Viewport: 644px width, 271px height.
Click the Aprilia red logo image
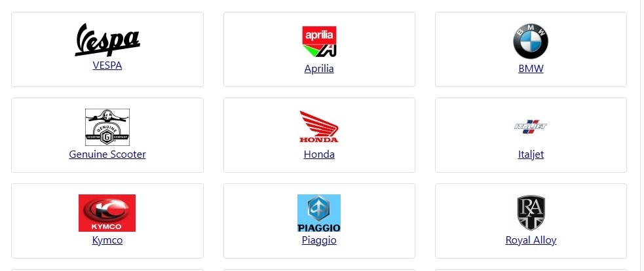[x=319, y=41]
